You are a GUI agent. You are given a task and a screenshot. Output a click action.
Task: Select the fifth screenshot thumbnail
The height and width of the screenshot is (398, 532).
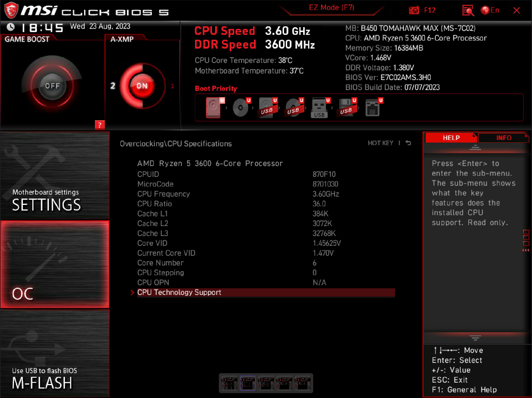tap(302, 383)
